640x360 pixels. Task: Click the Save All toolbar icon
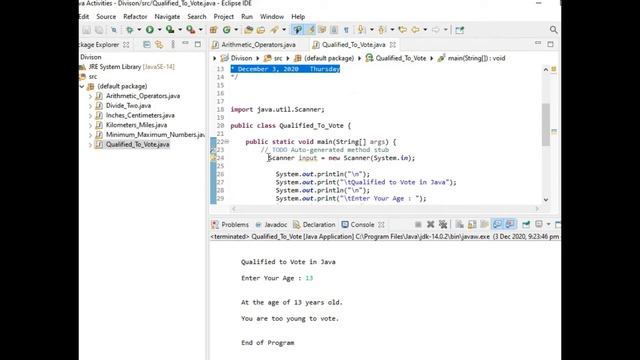point(99,30)
